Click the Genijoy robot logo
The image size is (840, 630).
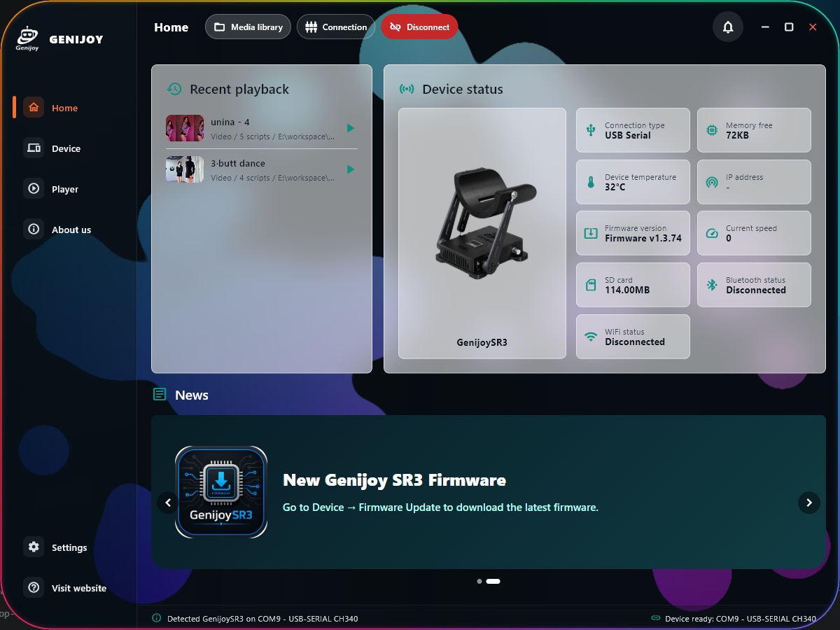coord(27,38)
